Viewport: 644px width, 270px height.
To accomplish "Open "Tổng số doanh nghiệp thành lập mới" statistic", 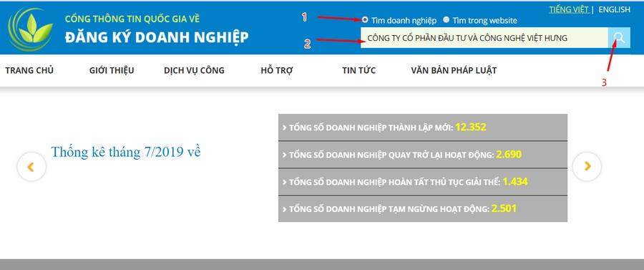I will point(423,127).
